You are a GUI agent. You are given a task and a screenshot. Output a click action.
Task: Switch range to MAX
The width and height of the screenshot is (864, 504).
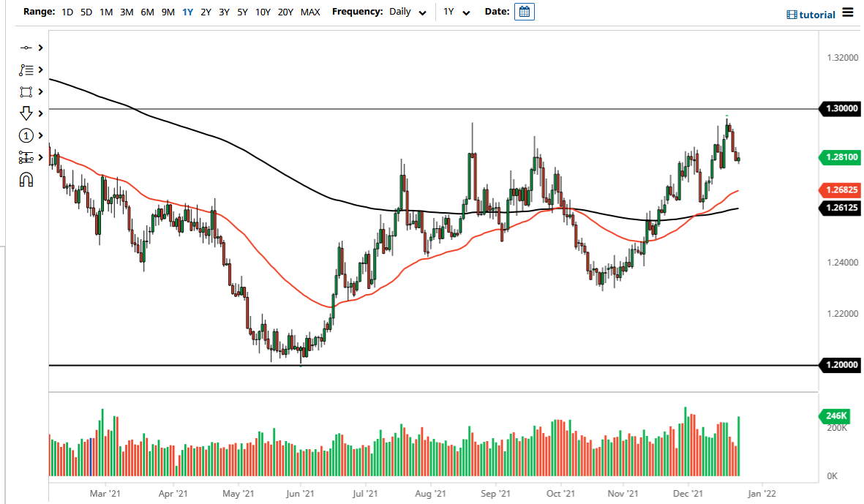coord(310,12)
